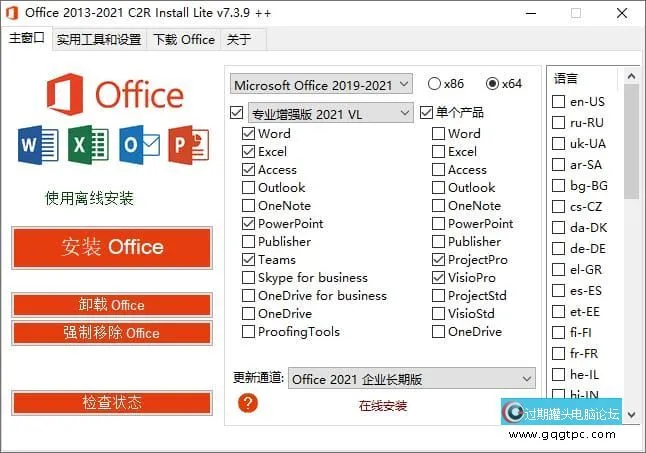This screenshot has height=453, width=646.
Task: Click the Excel app icon
Action: [x=88, y=145]
